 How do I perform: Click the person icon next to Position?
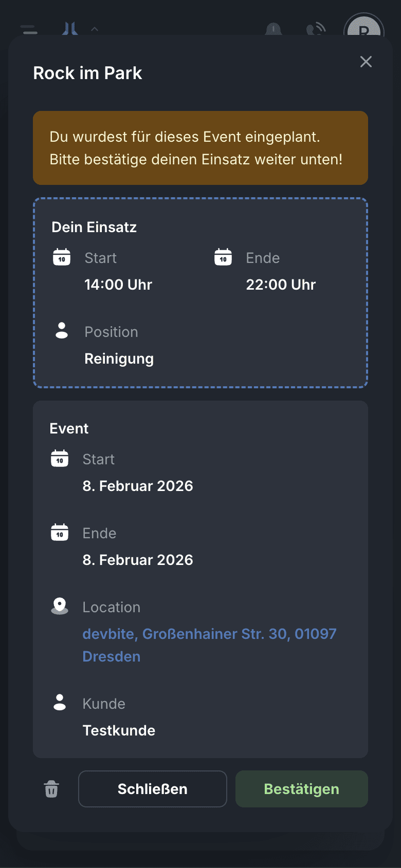[62, 331]
